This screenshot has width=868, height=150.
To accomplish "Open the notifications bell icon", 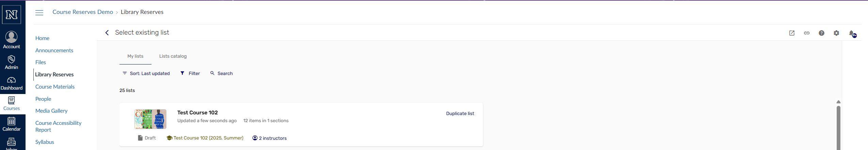I will click(x=852, y=33).
